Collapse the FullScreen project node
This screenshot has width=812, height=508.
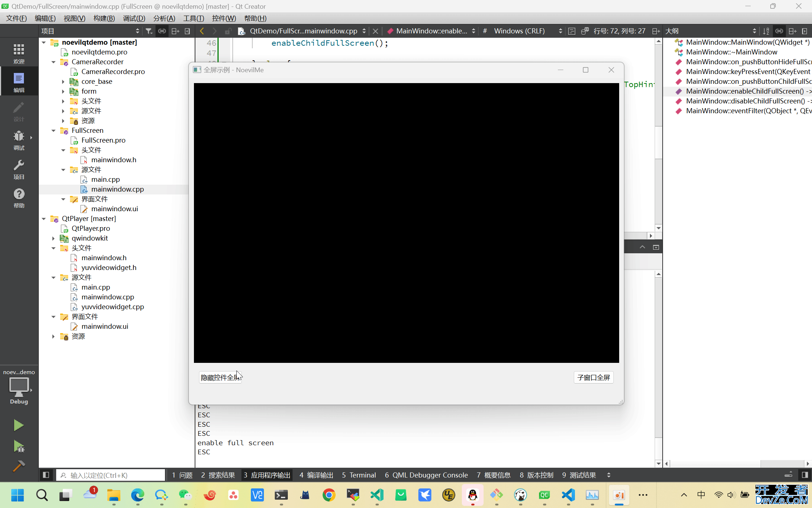pos(54,131)
